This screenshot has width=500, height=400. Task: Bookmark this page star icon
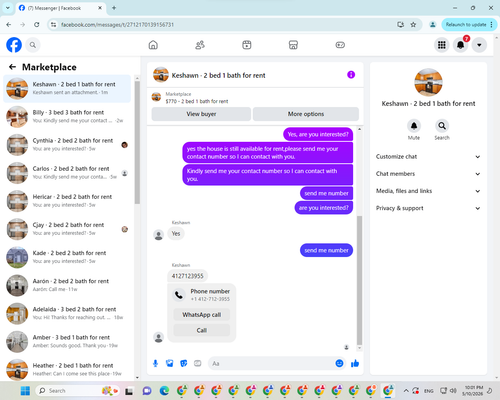[413, 24]
